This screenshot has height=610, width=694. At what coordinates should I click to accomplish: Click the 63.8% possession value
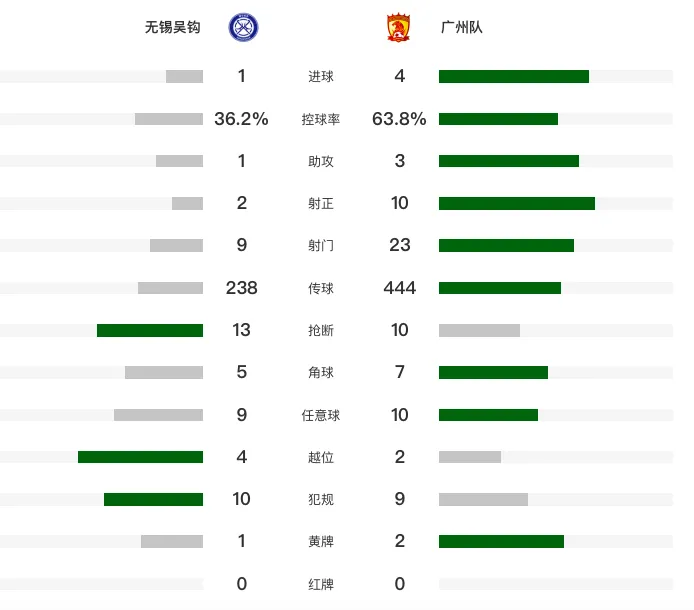(399, 119)
